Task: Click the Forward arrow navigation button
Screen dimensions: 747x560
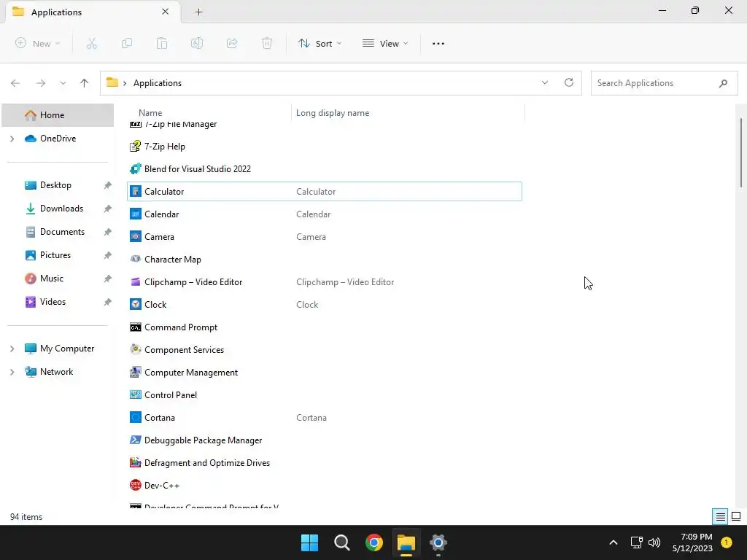Action: click(x=41, y=83)
